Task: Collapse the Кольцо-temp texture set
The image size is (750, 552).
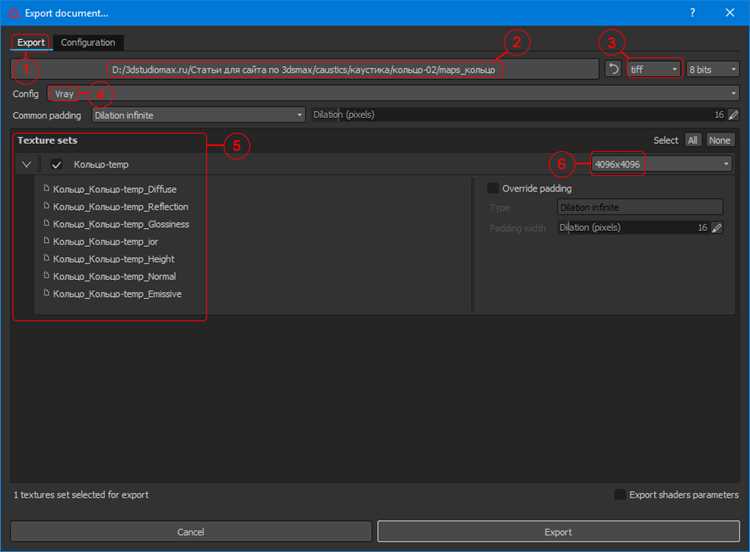Action: (x=27, y=165)
